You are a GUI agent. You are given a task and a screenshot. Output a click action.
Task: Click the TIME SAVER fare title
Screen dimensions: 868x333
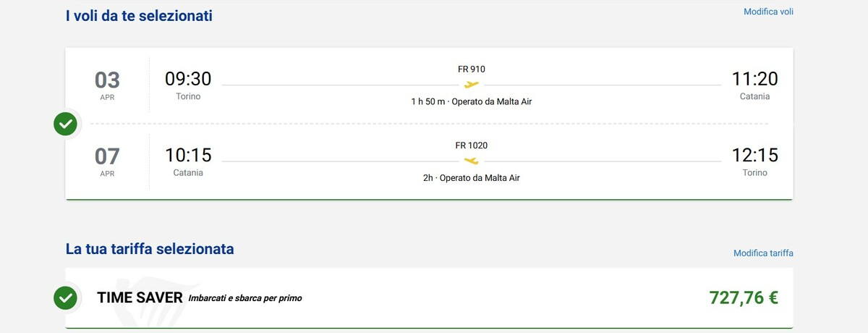[x=140, y=298]
